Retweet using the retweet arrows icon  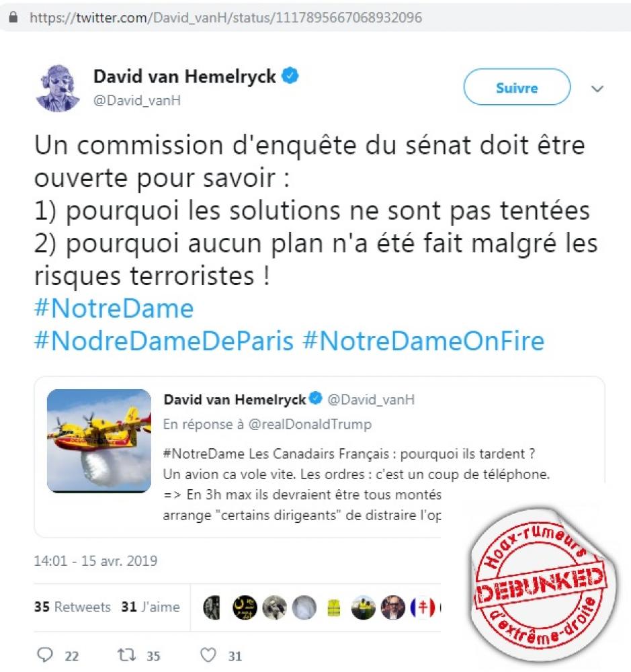tap(127, 655)
